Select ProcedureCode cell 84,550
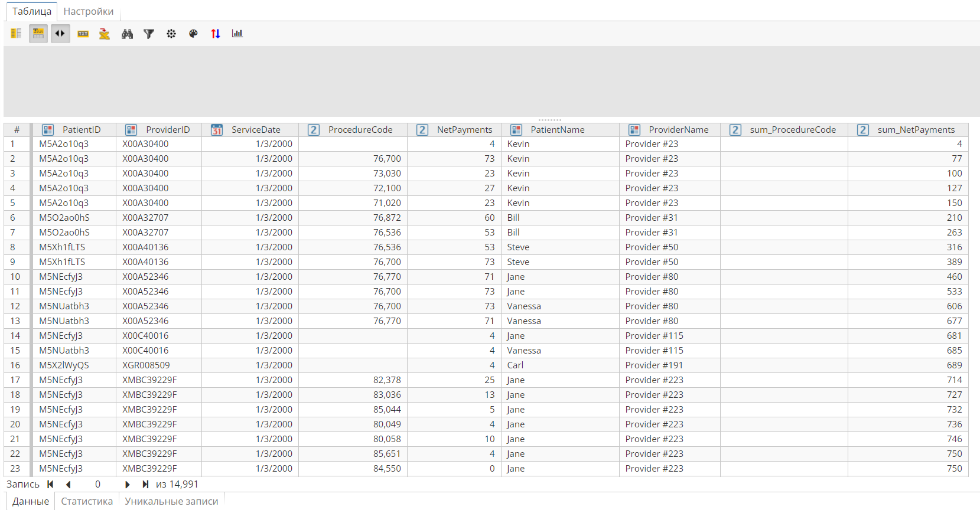The width and height of the screenshot is (980, 510). (353, 469)
